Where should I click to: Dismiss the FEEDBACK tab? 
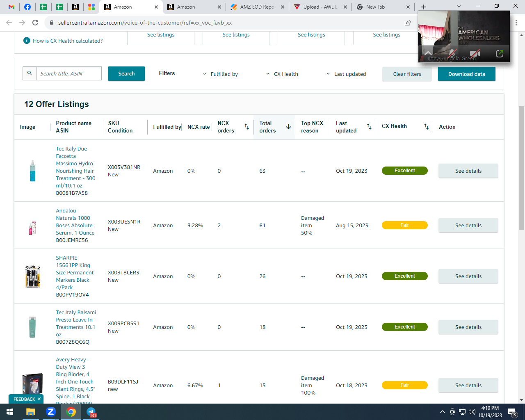[39, 399]
